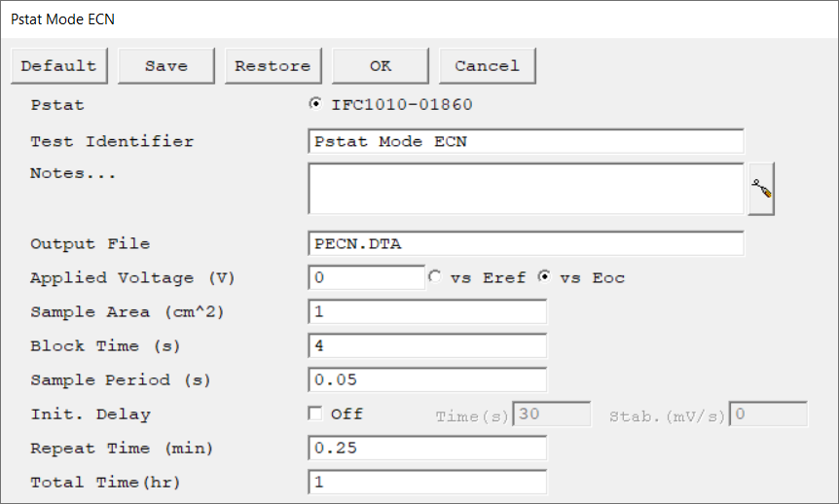Screen dimensions: 839x504
Task: Click inside the Notes text area
Action: (x=526, y=188)
